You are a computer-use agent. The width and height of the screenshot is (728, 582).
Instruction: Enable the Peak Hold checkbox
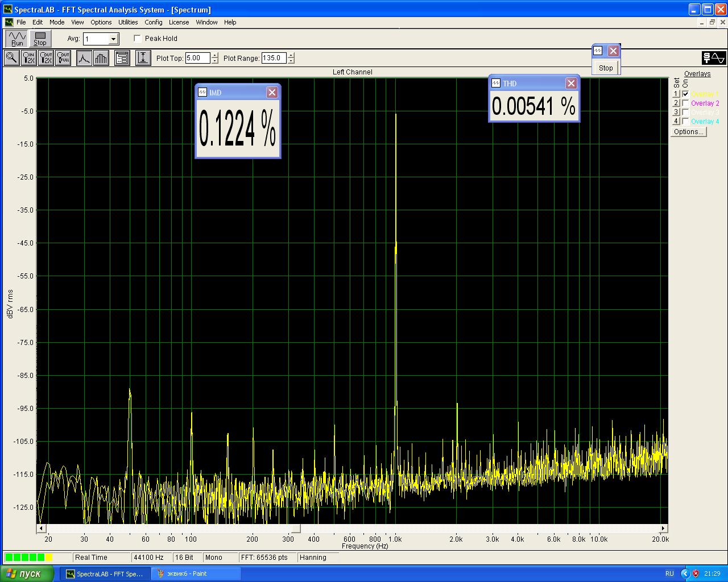pos(138,39)
